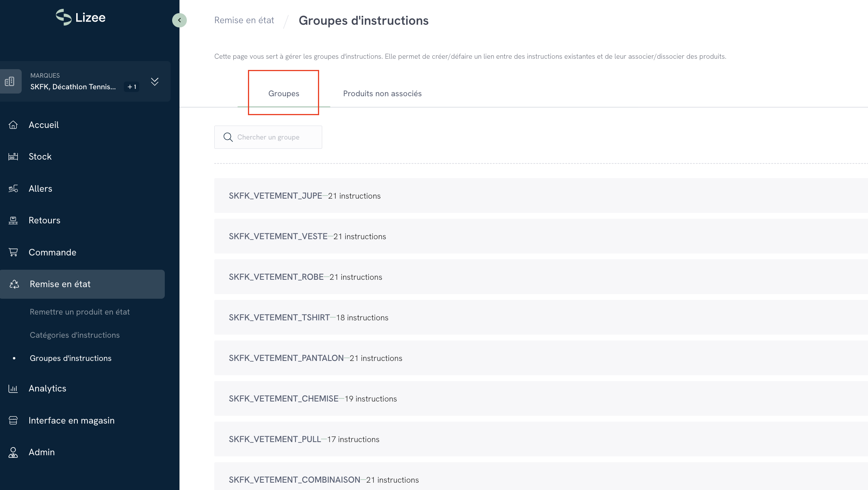Click the Analytics bar chart icon
This screenshot has width=868, height=490.
tap(13, 388)
